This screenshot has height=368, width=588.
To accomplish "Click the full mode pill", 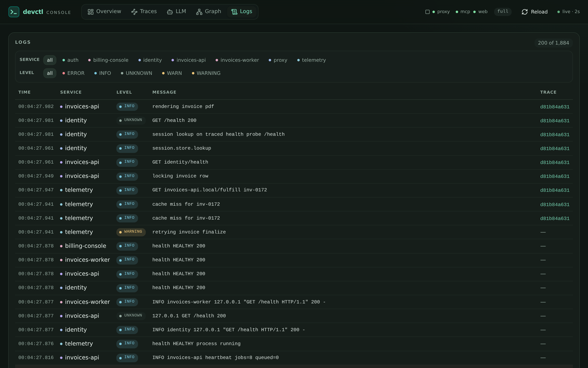I will pyautogui.click(x=503, y=11).
